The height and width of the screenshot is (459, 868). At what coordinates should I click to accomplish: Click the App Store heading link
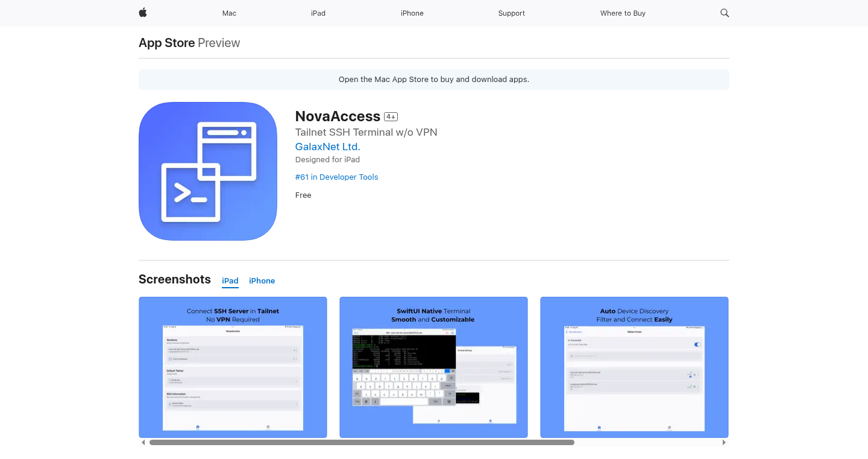tap(167, 43)
